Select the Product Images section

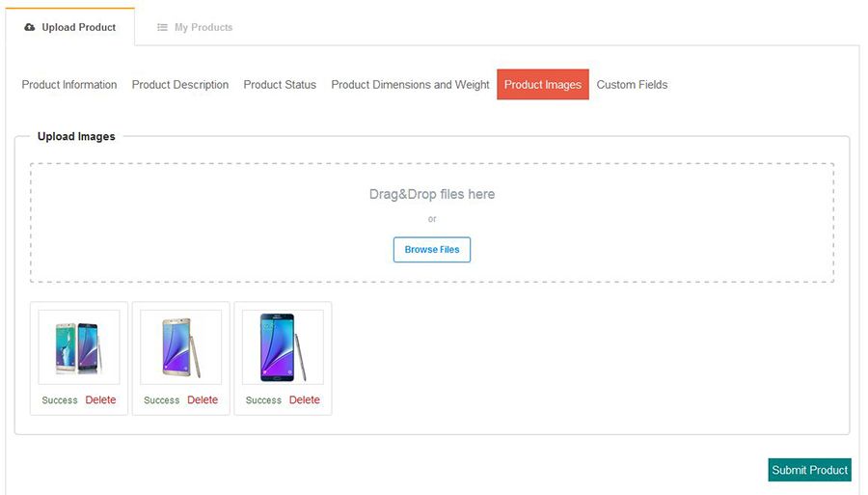coord(543,85)
